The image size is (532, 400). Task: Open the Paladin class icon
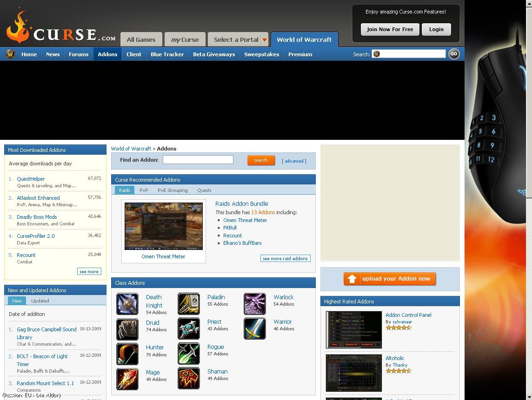(189, 304)
